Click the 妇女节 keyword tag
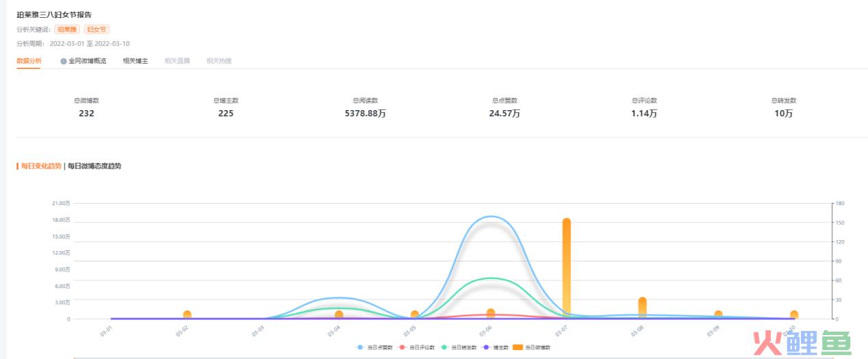Viewport: 868px width, 359px height. coord(97,29)
